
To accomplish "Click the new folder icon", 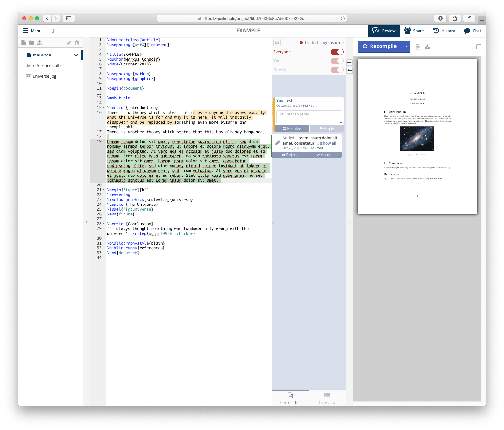I will [31, 43].
